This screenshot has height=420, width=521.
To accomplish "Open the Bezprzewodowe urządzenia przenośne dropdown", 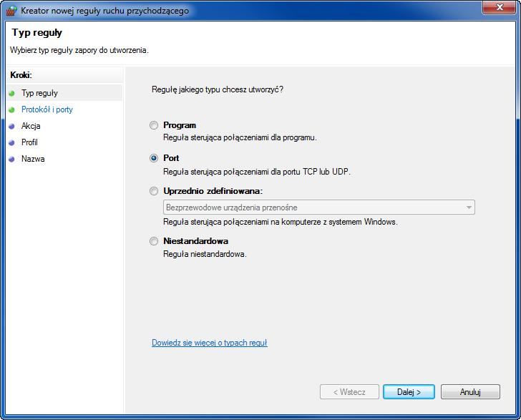I will (x=319, y=207).
